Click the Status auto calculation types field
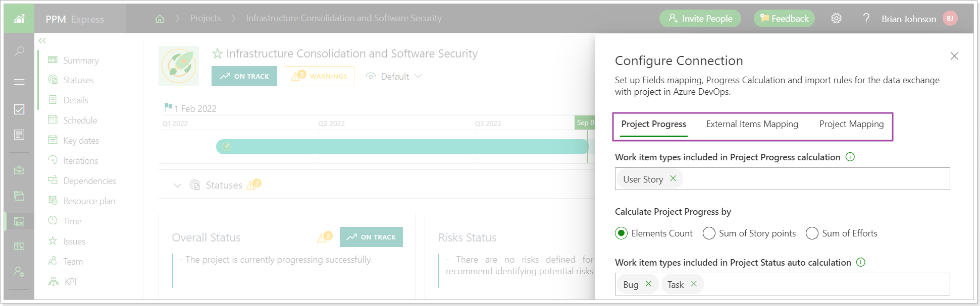This screenshot has width=980, height=306. [783, 284]
